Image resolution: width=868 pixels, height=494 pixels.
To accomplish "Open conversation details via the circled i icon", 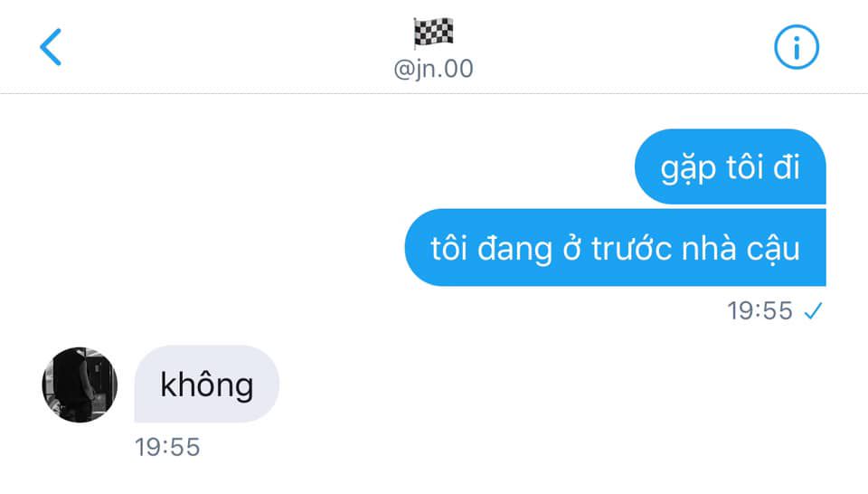I will (796, 47).
